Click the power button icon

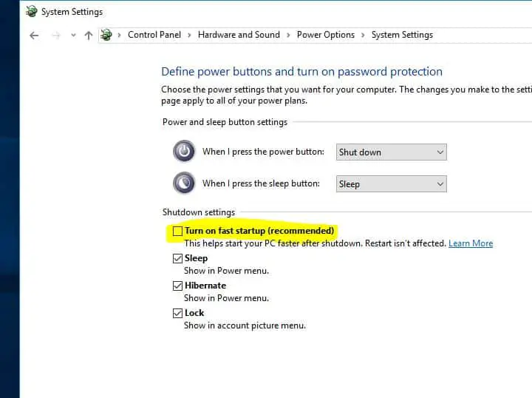click(x=184, y=152)
